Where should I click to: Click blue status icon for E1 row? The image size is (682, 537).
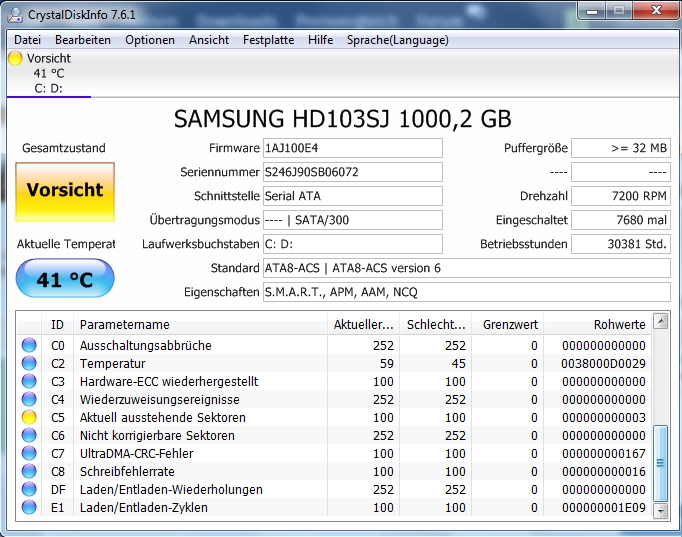(29, 507)
